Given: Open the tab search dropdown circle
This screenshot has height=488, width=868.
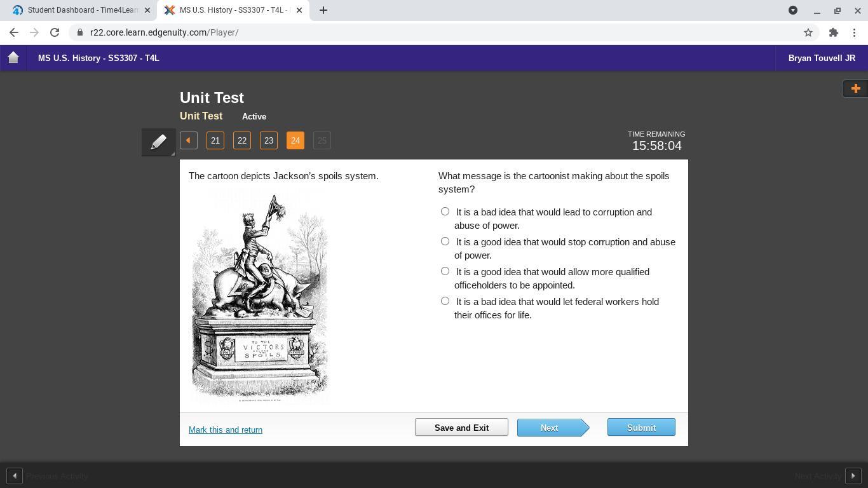Looking at the screenshot, I should point(793,10).
